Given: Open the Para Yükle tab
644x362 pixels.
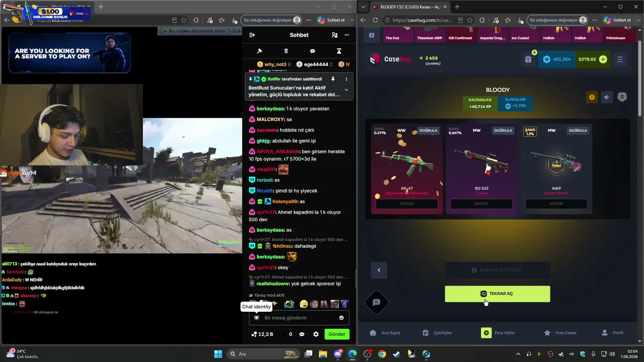Looking at the screenshot, I should pos(498,333).
